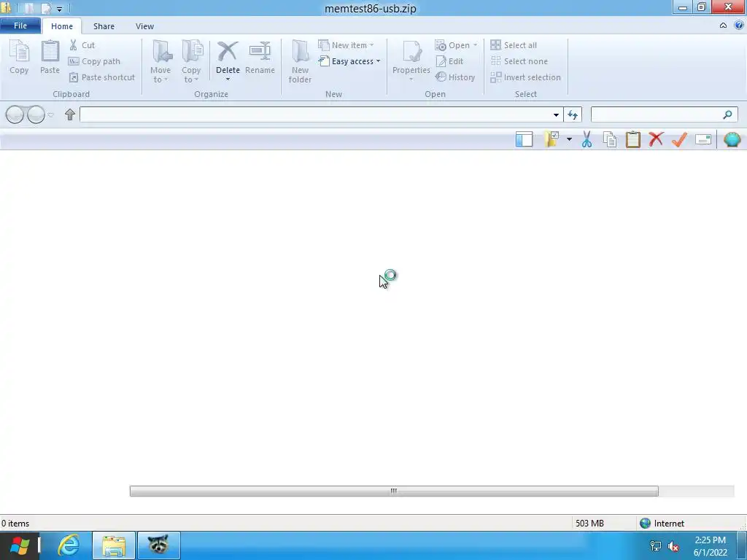The image size is (747, 560).
Task: Click the Forward navigation button
Action: click(x=36, y=114)
